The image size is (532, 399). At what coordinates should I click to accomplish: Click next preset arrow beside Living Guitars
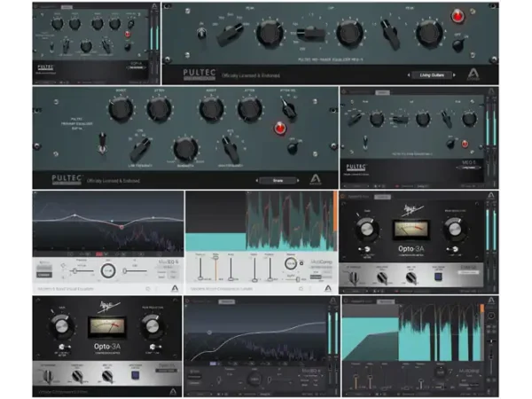point(454,75)
